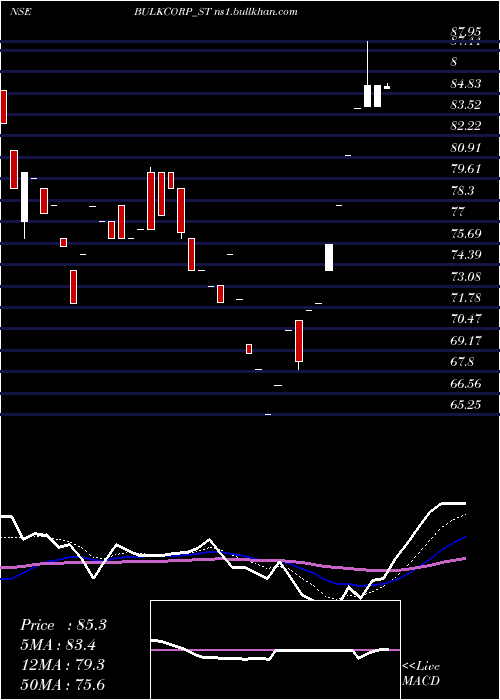Click the 74.39 price axis label
This screenshot has width=500, height=700.
466,255
